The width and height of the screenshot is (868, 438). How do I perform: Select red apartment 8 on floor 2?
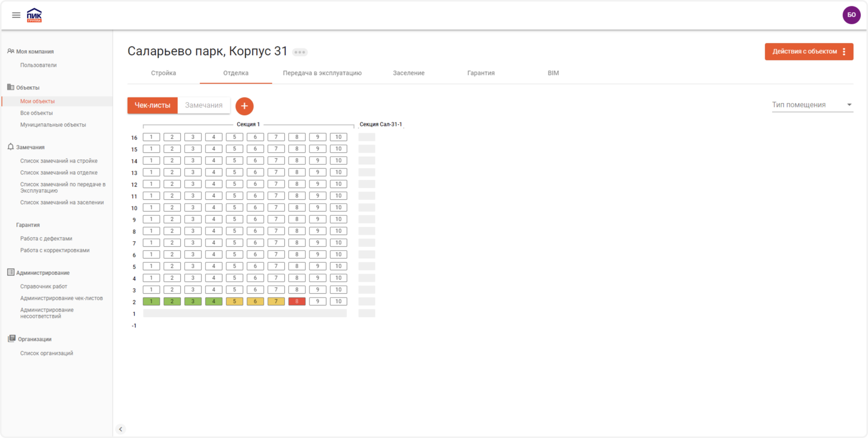[x=297, y=302]
